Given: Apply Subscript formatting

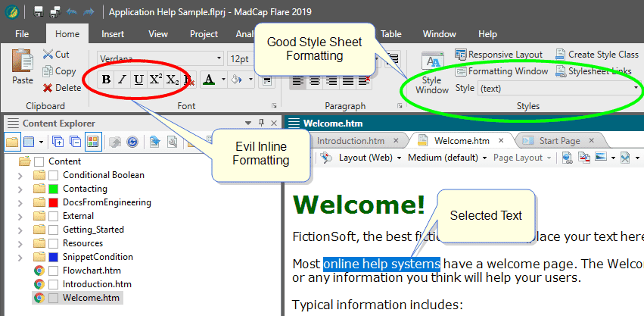Looking at the screenshot, I should tap(172, 80).
